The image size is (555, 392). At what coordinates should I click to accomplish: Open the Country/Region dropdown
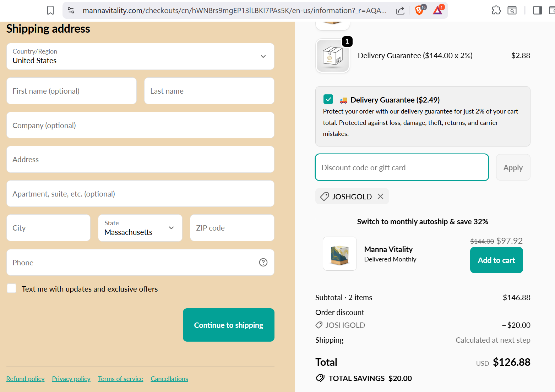pyautogui.click(x=140, y=56)
